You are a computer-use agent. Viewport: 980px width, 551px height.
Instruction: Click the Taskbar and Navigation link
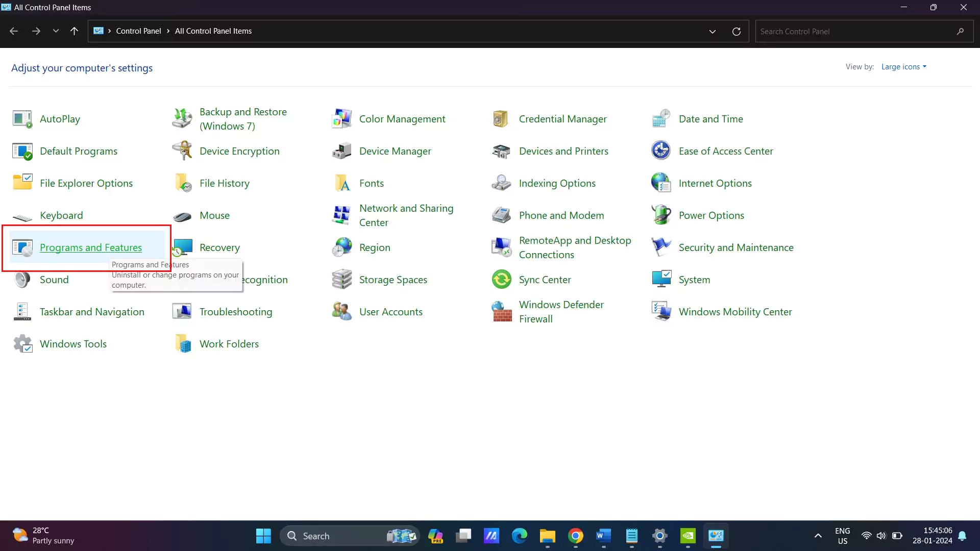[x=92, y=312]
